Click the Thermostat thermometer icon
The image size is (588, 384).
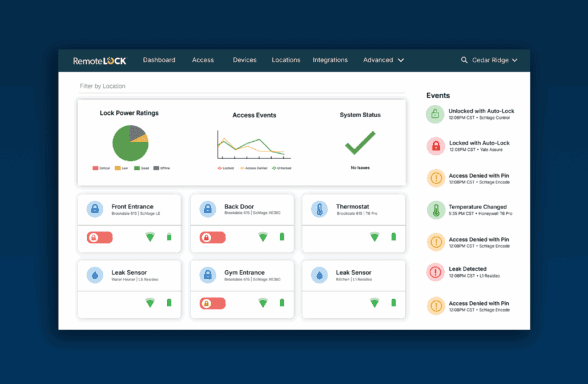[x=320, y=209]
